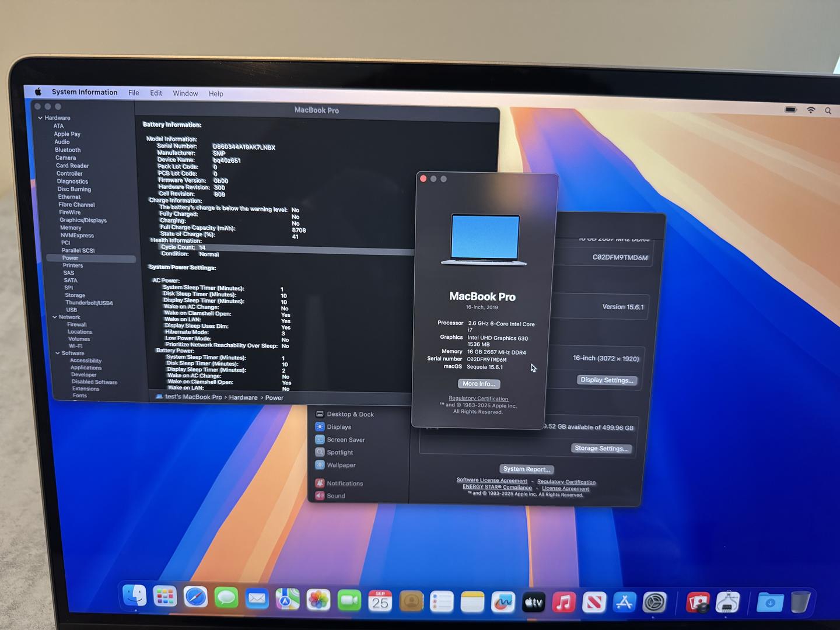Open the Help menu

[216, 93]
